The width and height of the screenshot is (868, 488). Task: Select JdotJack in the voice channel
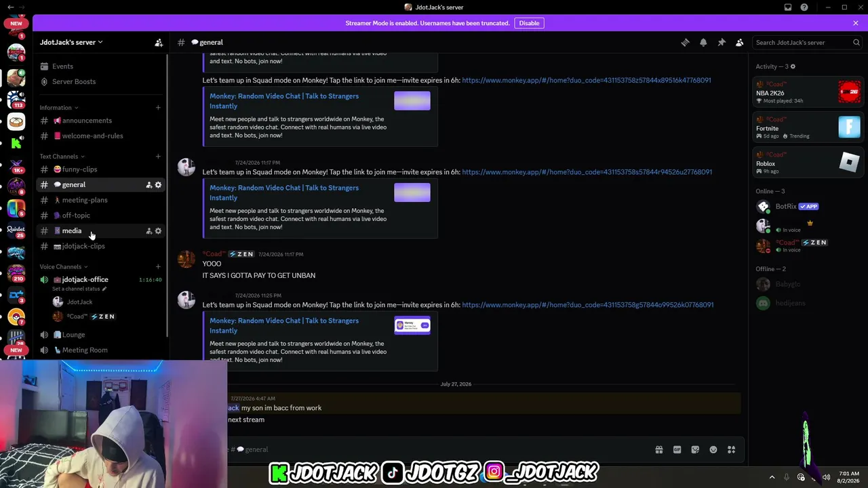[x=79, y=302]
